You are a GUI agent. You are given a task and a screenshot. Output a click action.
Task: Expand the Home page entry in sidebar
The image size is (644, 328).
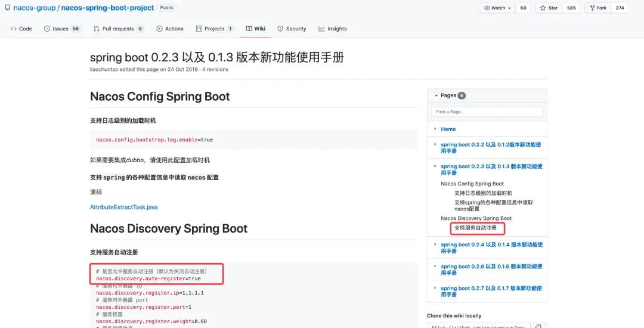[x=435, y=129]
